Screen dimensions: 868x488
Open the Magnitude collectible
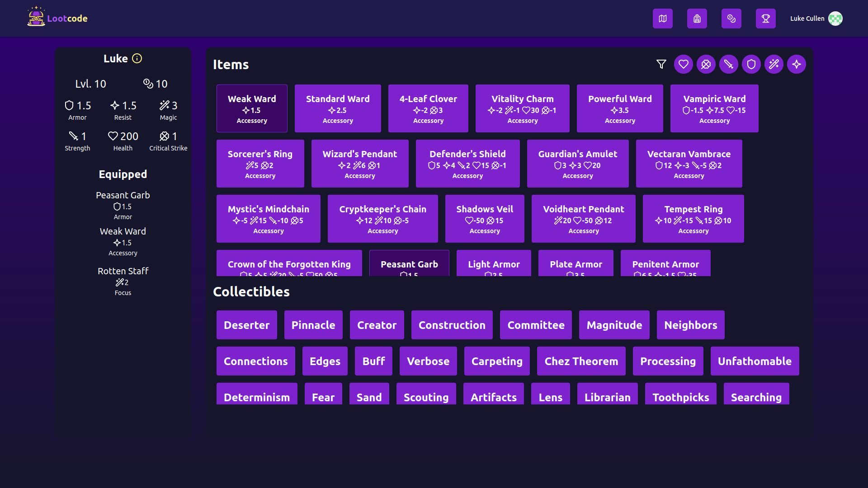tap(614, 325)
